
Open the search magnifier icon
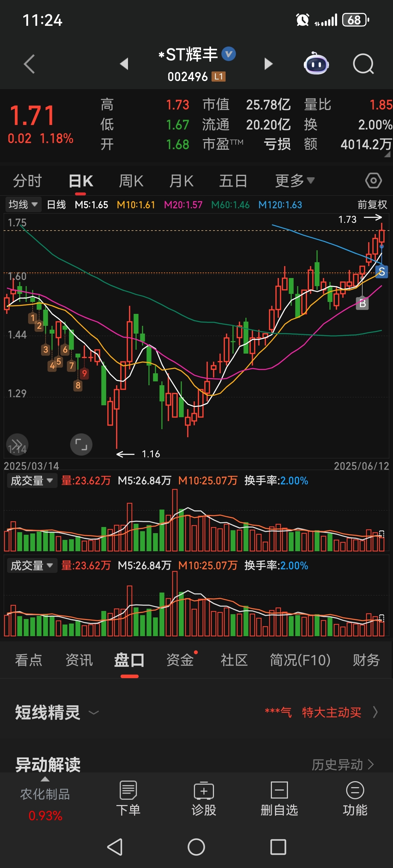(363, 64)
